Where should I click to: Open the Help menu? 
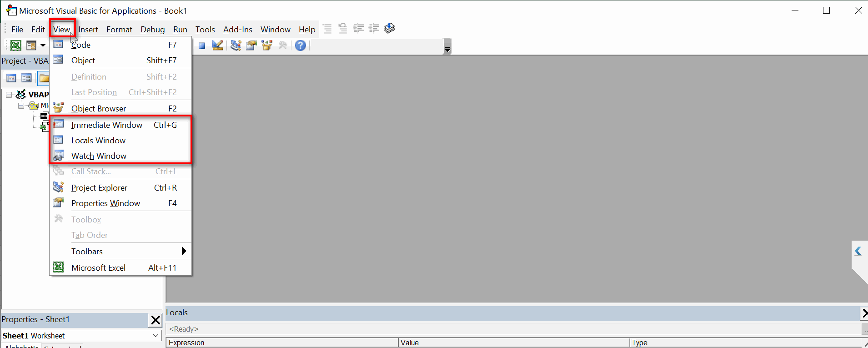pyautogui.click(x=307, y=30)
